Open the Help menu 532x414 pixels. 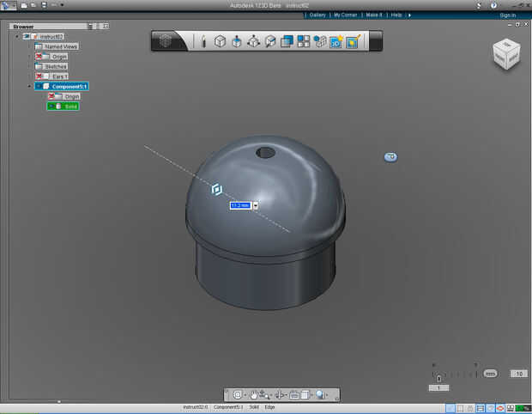396,15
